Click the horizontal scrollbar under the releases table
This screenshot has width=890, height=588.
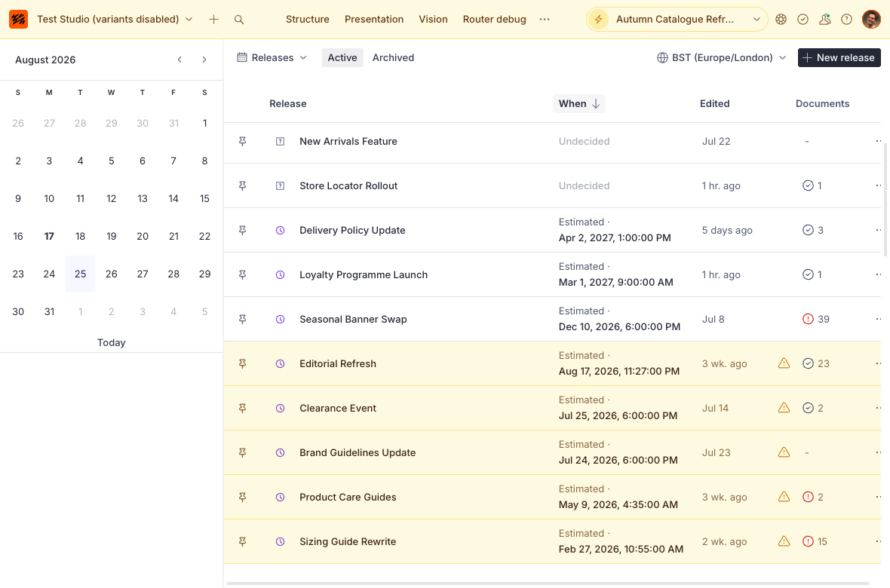click(548, 583)
